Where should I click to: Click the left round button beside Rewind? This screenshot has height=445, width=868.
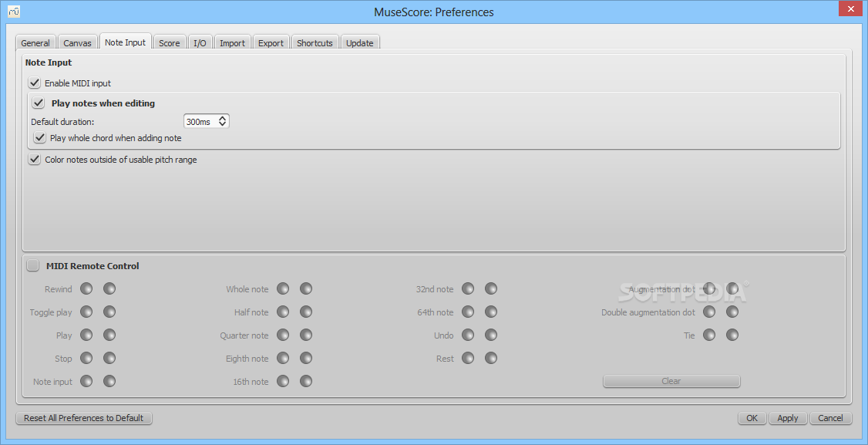tap(86, 288)
